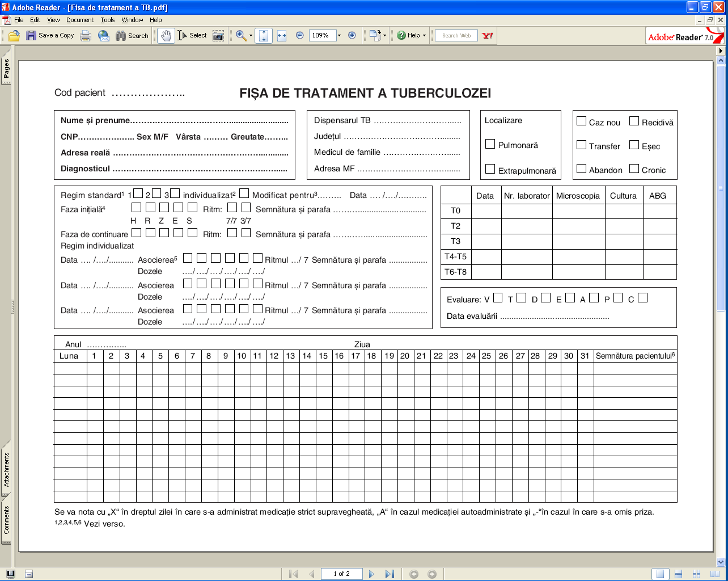The image size is (728, 581).
Task: Expand the Rotate tool dropdown arrow
Action: click(384, 36)
